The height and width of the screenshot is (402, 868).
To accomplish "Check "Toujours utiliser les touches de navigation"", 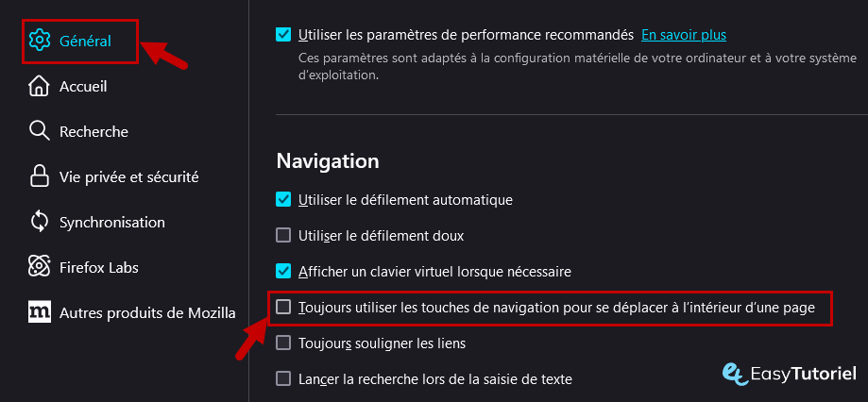I will (x=283, y=307).
